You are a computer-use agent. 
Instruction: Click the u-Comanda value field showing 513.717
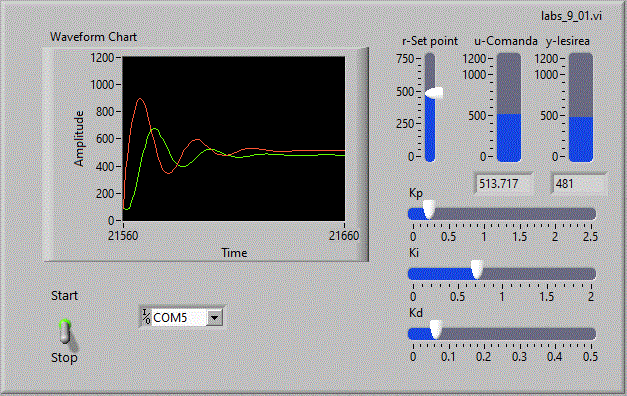click(x=504, y=184)
